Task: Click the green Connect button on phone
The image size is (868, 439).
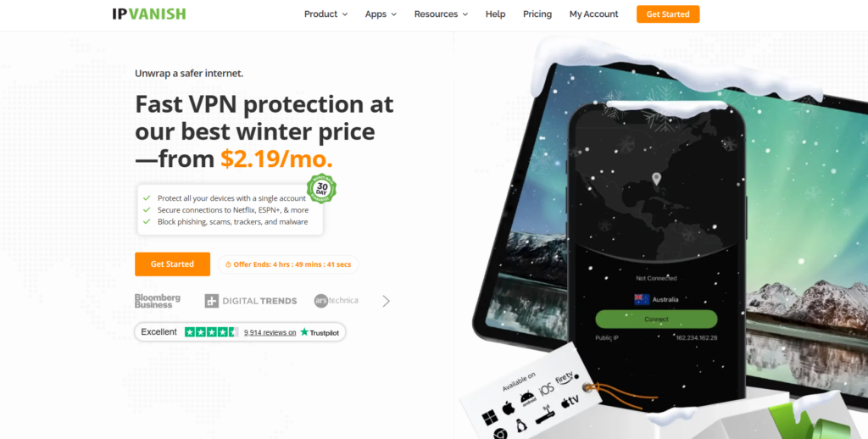Action: [656, 319]
